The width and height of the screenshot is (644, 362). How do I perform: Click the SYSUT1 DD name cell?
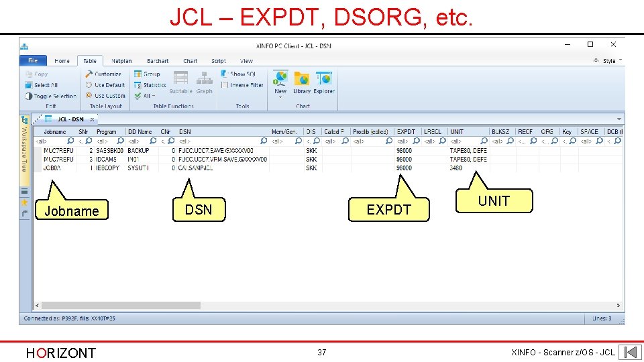(x=138, y=168)
